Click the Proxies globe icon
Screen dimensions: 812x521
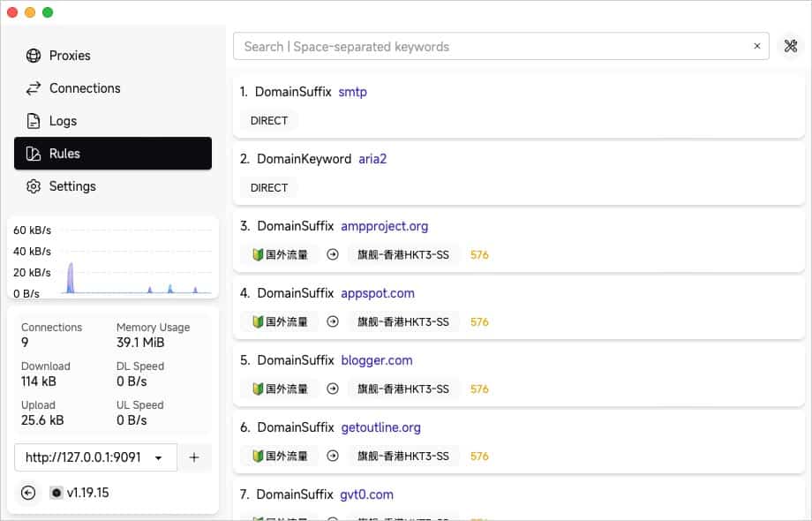coord(34,56)
